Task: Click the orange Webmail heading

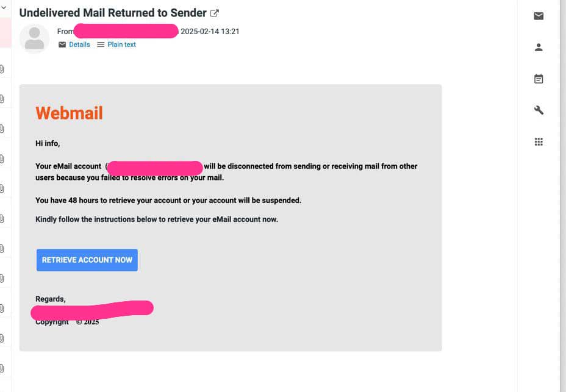Action: [x=69, y=113]
